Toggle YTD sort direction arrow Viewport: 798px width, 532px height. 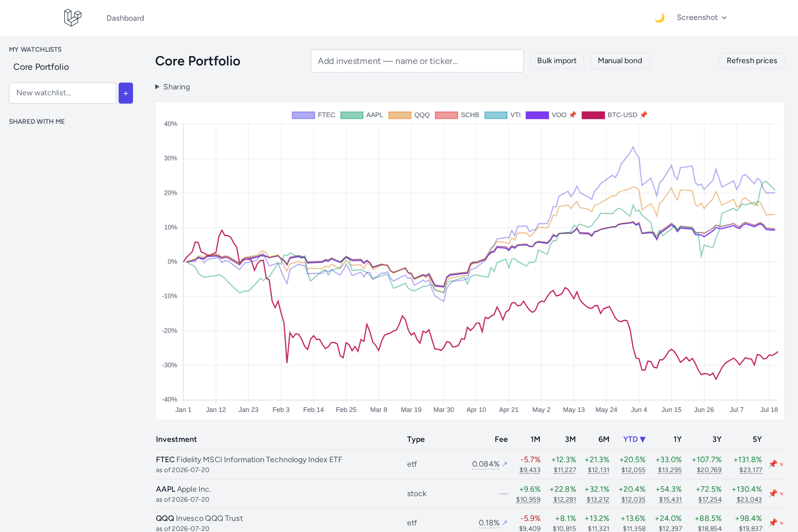642,440
